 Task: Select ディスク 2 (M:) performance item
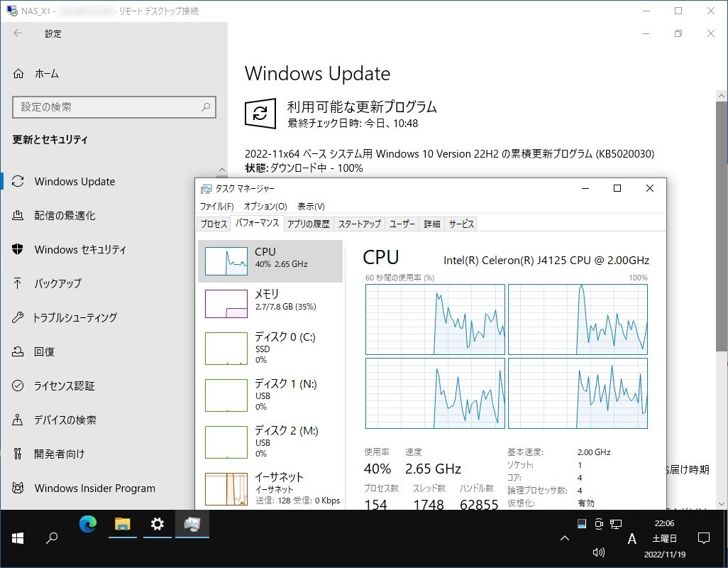click(x=270, y=442)
